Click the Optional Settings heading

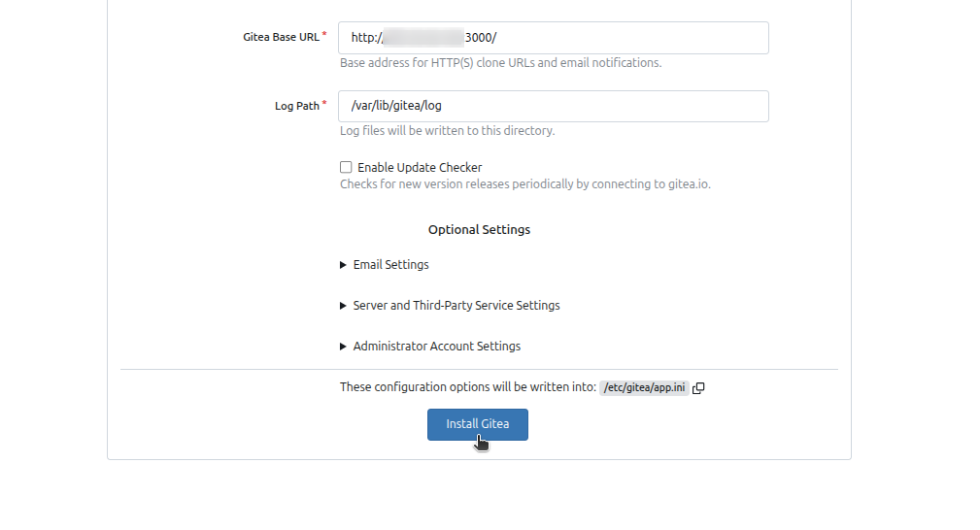click(479, 230)
